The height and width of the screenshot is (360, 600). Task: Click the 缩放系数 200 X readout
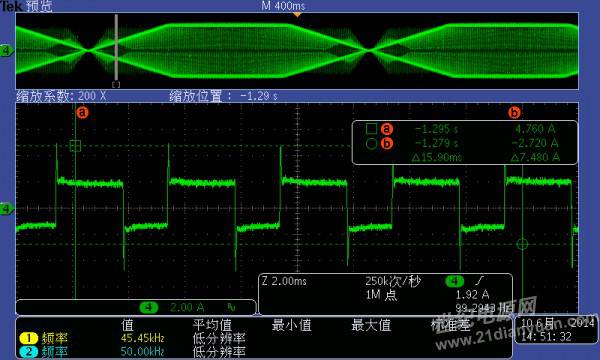click(61, 96)
